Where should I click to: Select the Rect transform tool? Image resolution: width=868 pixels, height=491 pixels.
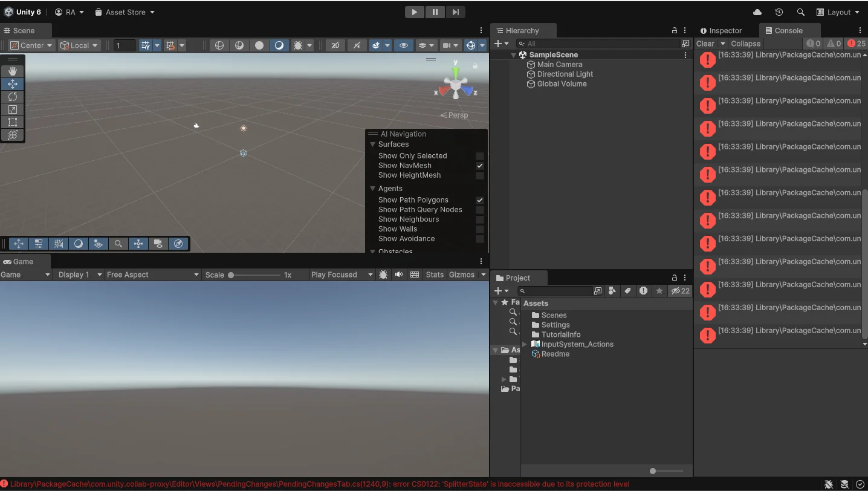pos(13,122)
